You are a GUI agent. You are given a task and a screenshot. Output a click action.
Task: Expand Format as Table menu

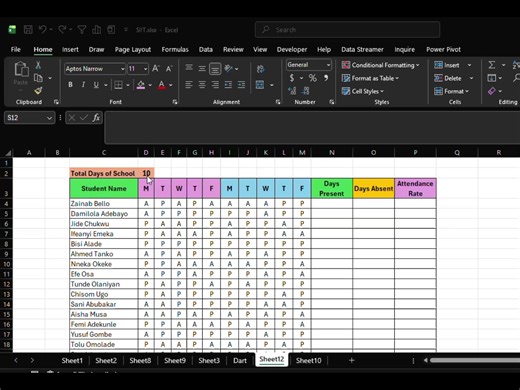pyautogui.click(x=370, y=78)
